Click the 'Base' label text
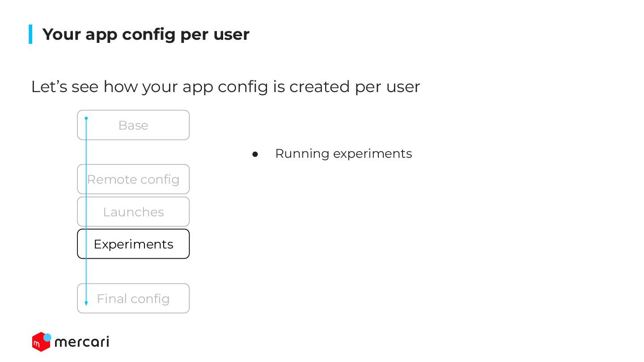644x362 pixels. (133, 125)
